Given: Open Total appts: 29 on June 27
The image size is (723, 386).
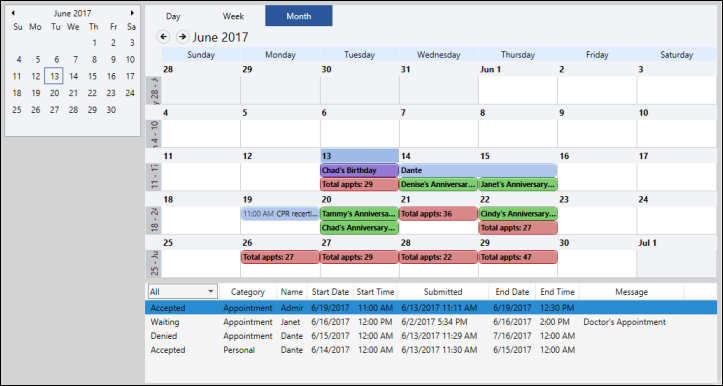Looking at the screenshot, I should pos(359,257).
